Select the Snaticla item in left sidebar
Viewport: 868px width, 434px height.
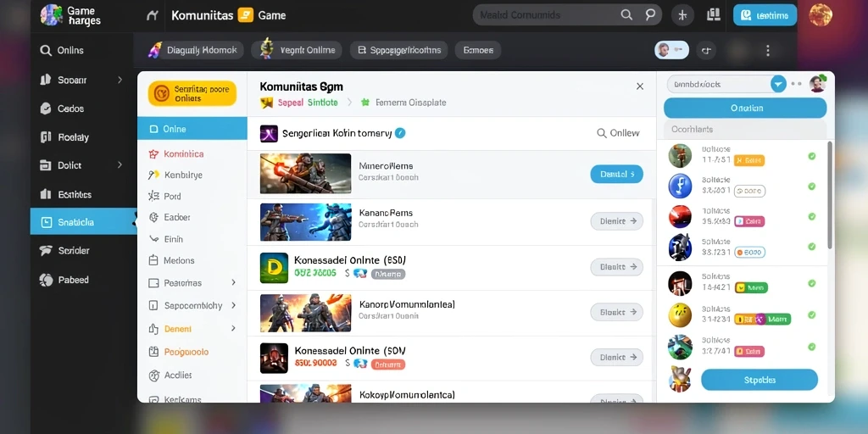84,222
